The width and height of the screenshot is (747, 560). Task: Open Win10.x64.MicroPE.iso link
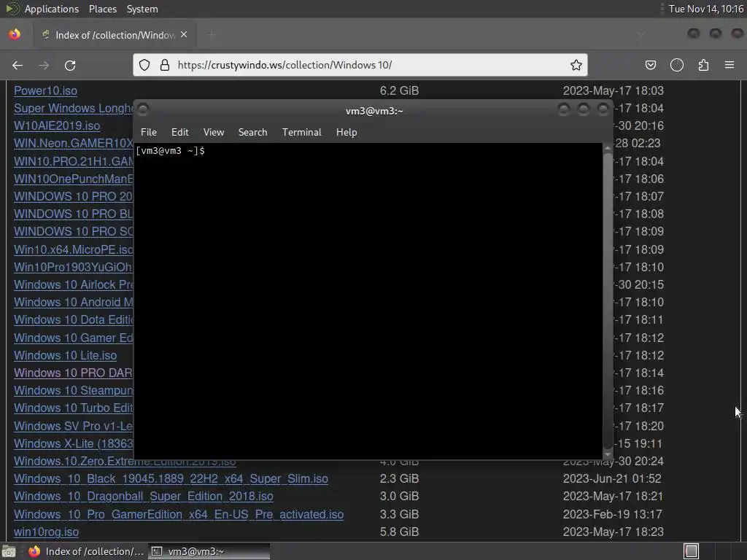(74, 249)
